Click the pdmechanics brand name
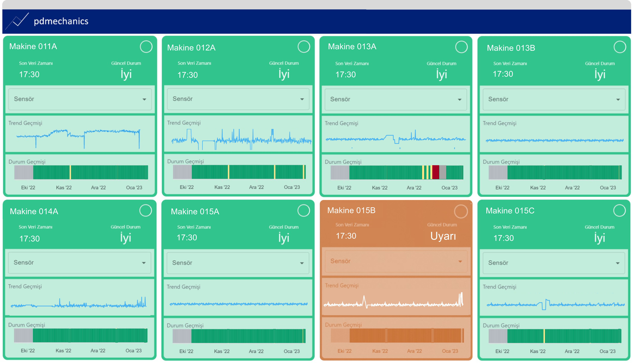 point(61,21)
